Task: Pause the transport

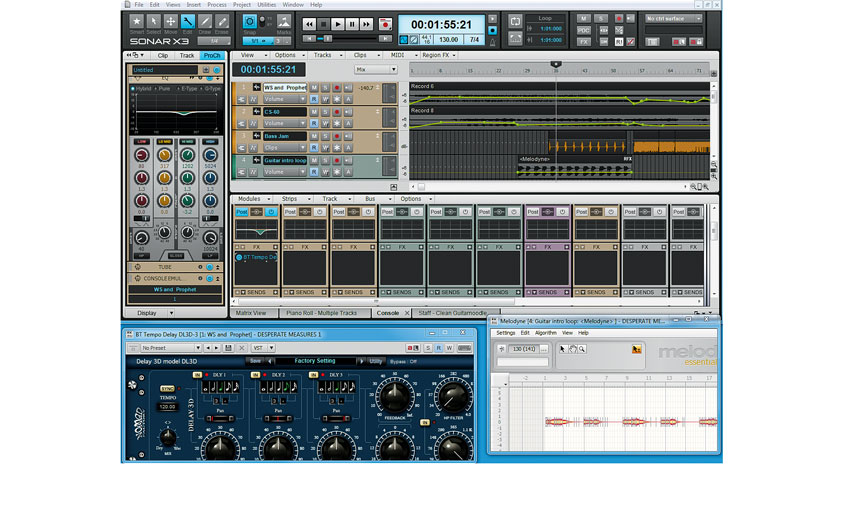Action: (x=352, y=24)
